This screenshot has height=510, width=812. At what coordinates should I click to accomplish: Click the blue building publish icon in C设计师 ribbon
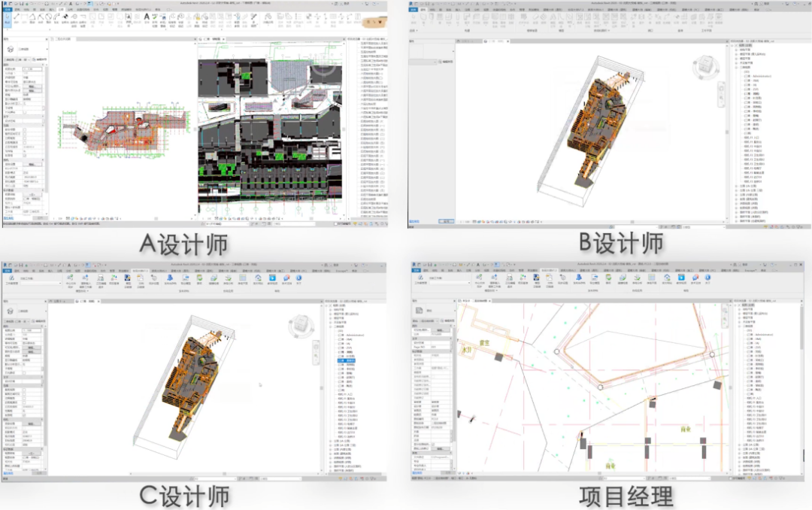tap(170, 278)
